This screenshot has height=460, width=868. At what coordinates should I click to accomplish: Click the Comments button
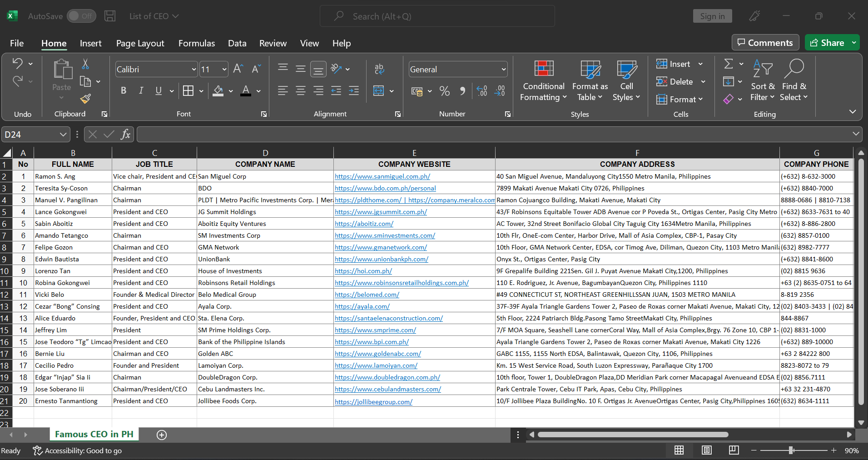tap(765, 43)
